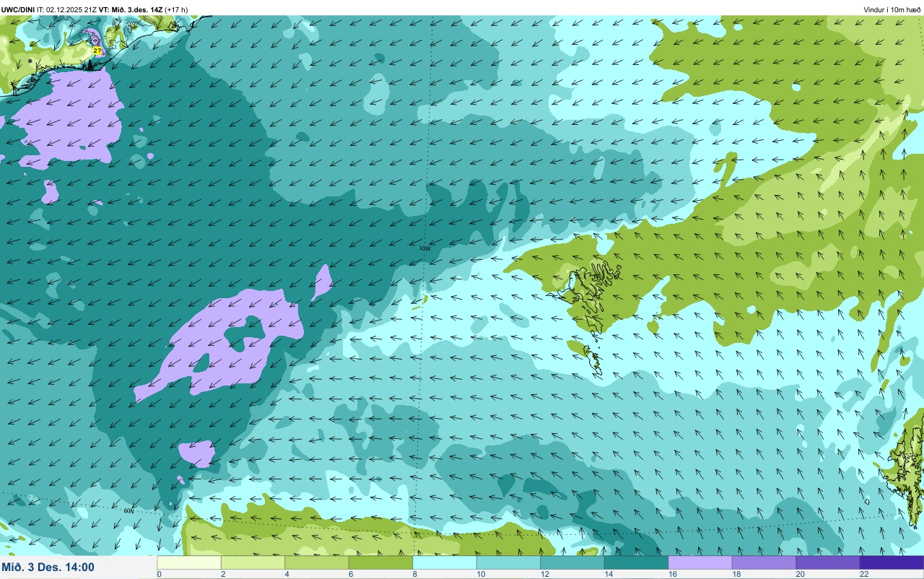Click the 'Mið. 3 Des. 14:00' date label
The height and width of the screenshot is (579, 924).
[x=48, y=567]
